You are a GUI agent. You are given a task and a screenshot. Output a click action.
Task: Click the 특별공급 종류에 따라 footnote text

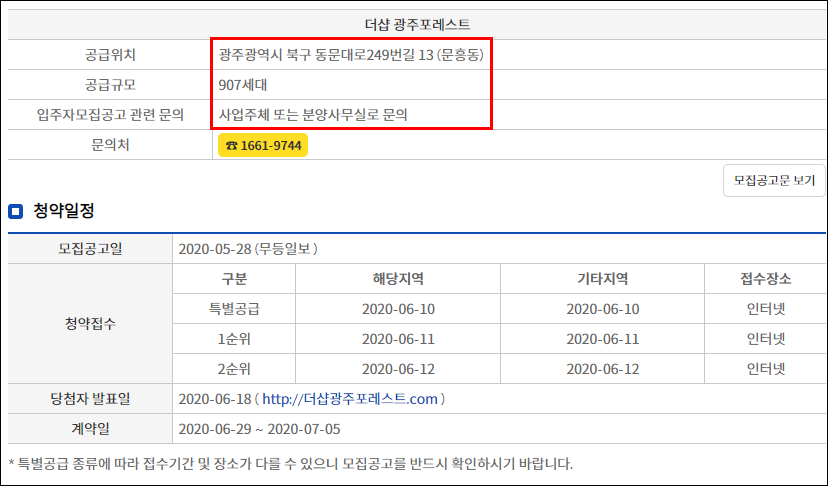tap(290, 464)
